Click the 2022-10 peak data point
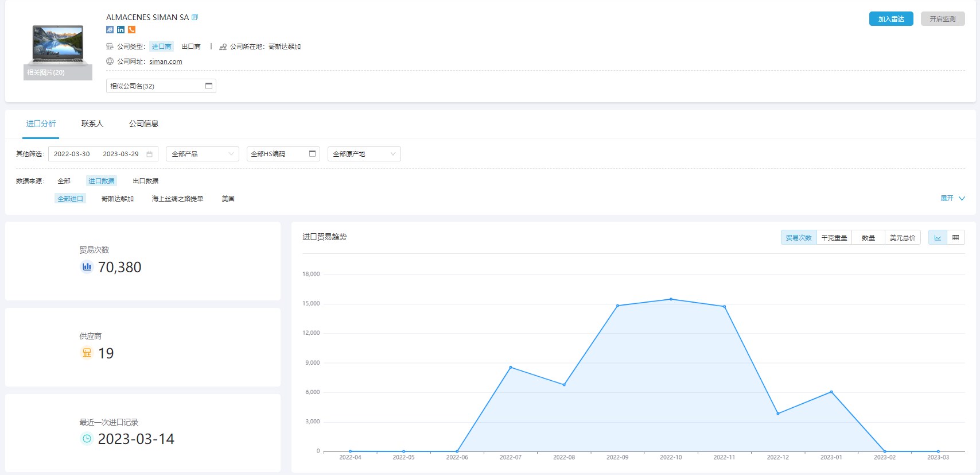This screenshot has width=980, height=475. 671,299
